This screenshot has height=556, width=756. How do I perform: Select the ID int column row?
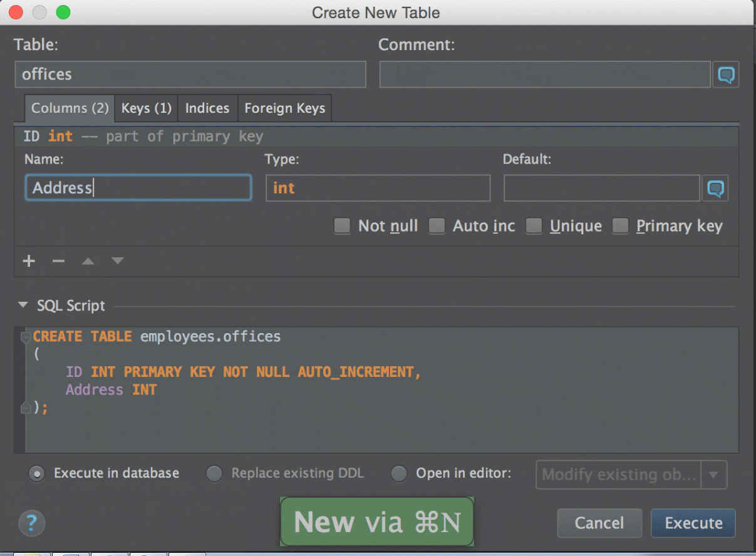[x=143, y=136]
